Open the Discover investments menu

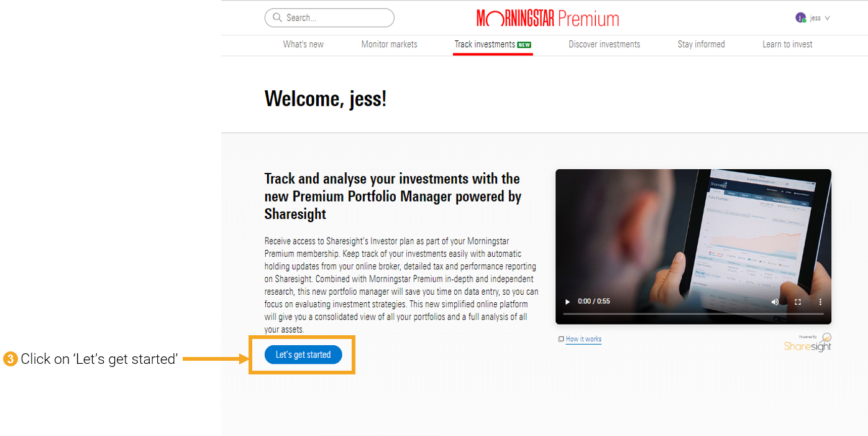pos(605,44)
